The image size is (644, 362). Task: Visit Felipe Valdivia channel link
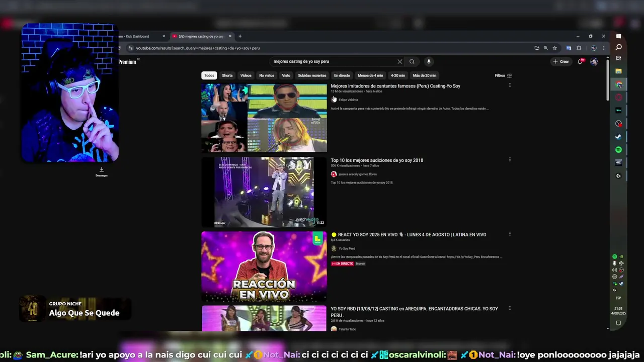(x=348, y=100)
